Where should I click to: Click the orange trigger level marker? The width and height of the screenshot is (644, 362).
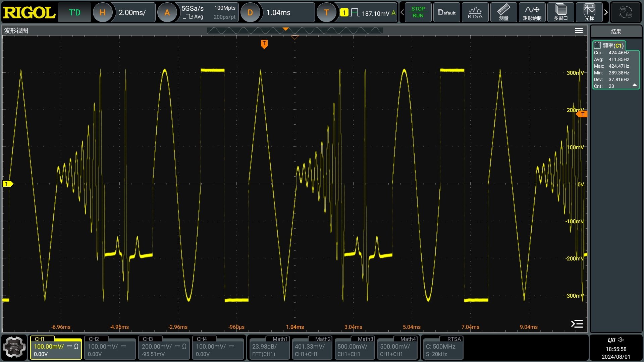(582, 114)
